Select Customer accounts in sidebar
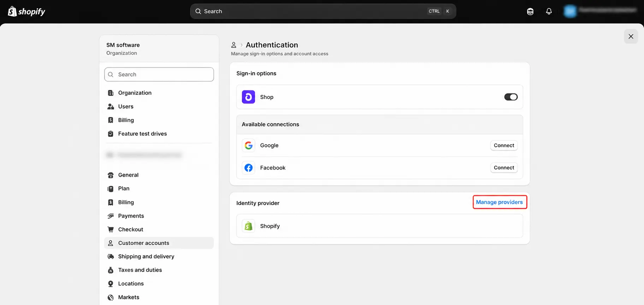This screenshot has height=305, width=644. pos(159,243)
